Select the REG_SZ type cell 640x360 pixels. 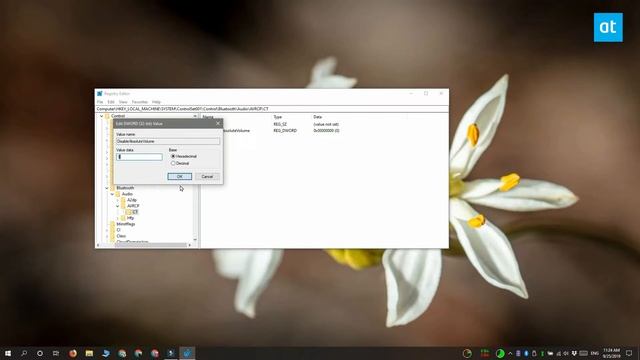pos(280,124)
